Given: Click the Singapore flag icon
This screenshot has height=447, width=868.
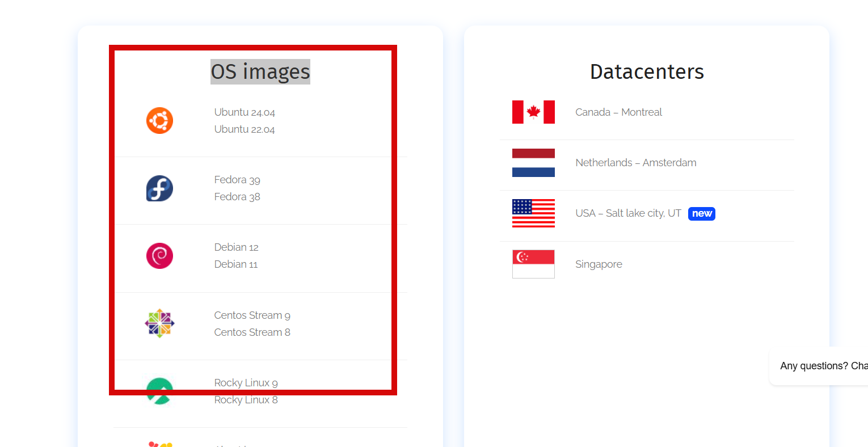Looking at the screenshot, I should [x=533, y=264].
